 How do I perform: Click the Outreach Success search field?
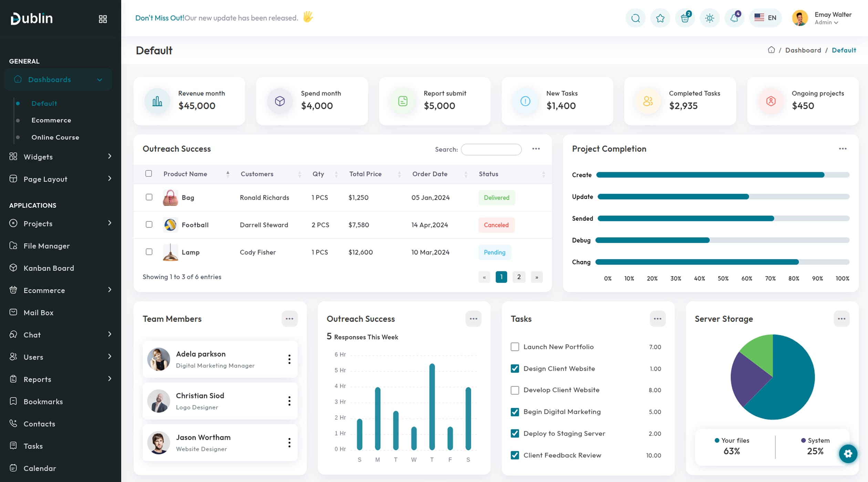click(x=491, y=149)
